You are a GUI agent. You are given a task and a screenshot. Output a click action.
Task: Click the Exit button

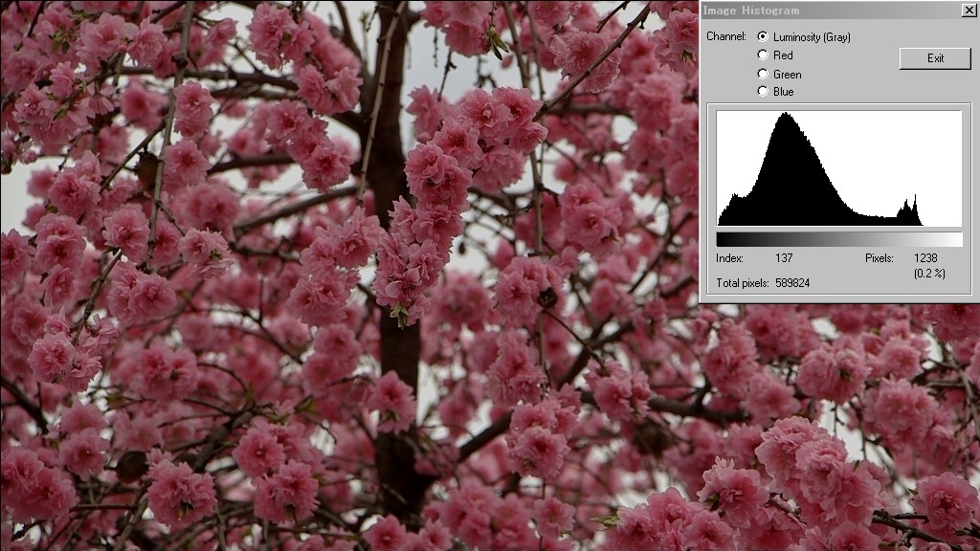click(935, 58)
